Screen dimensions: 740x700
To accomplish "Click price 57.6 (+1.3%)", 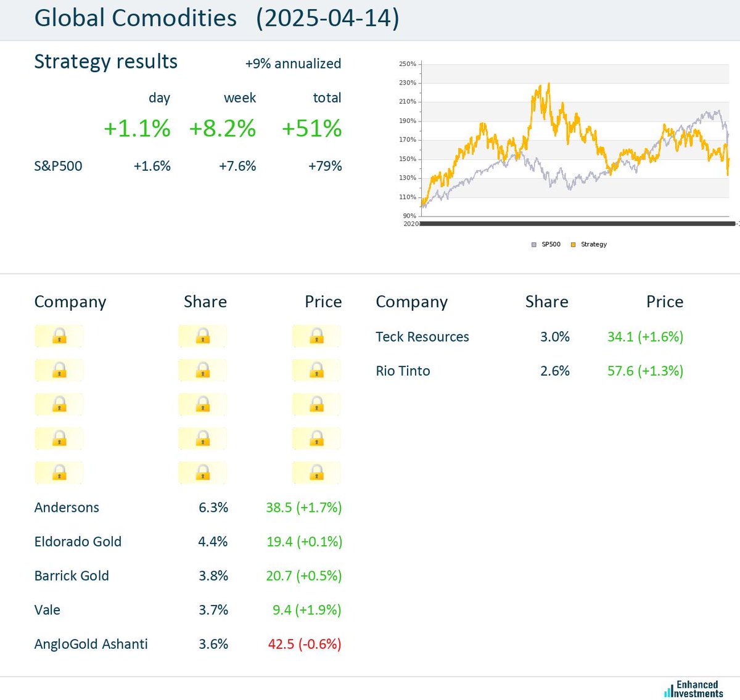I will [646, 371].
